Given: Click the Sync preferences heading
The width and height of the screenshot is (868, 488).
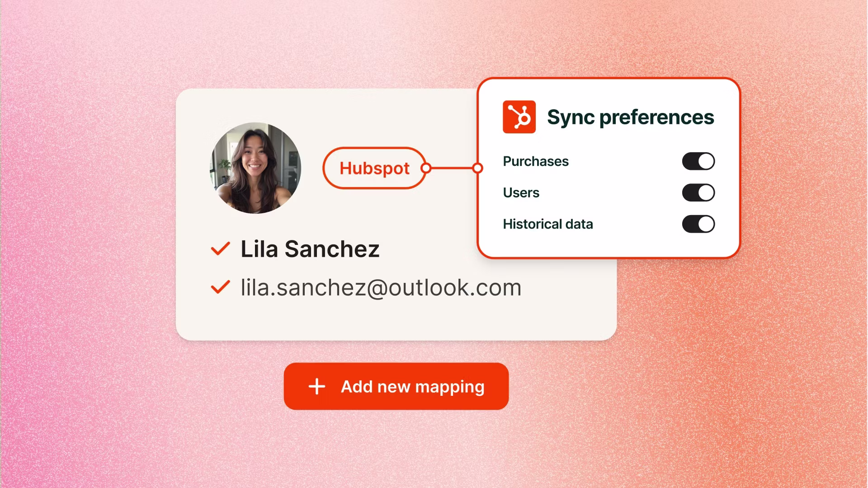Looking at the screenshot, I should point(631,117).
